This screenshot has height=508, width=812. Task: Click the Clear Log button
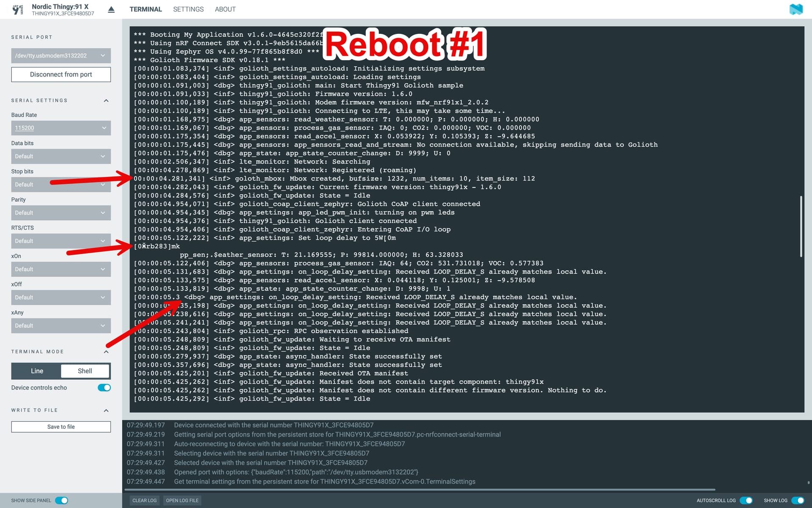[144, 500]
